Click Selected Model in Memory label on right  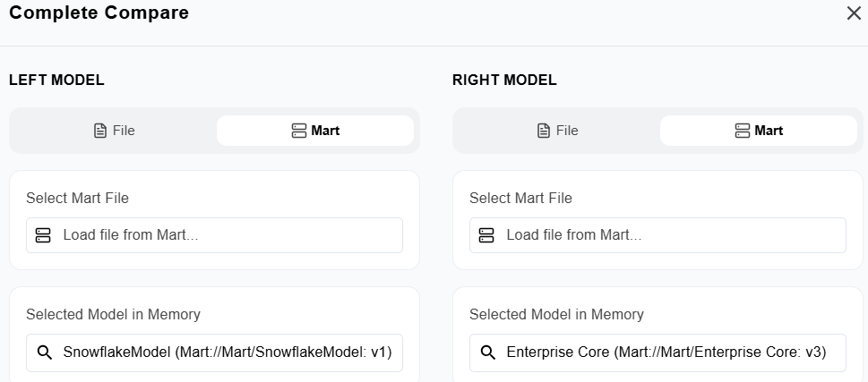(x=556, y=315)
